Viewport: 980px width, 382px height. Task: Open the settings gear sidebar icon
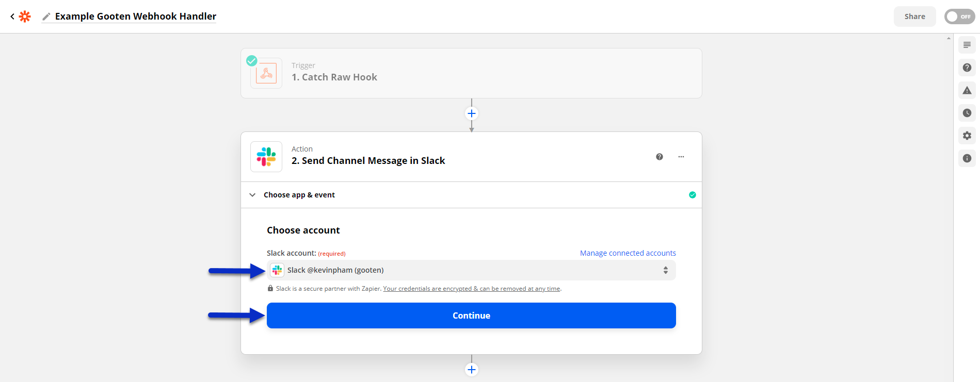click(967, 136)
